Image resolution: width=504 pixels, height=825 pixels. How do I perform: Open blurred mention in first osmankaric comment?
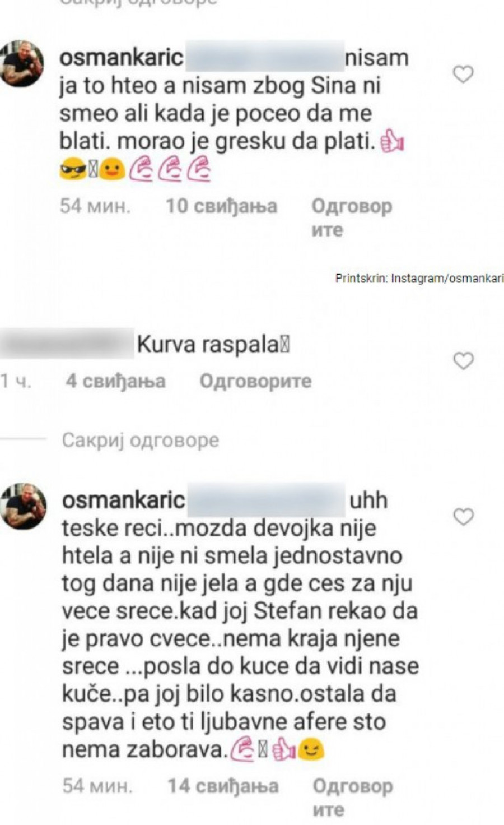pyautogui.click(x=264, y=57)
